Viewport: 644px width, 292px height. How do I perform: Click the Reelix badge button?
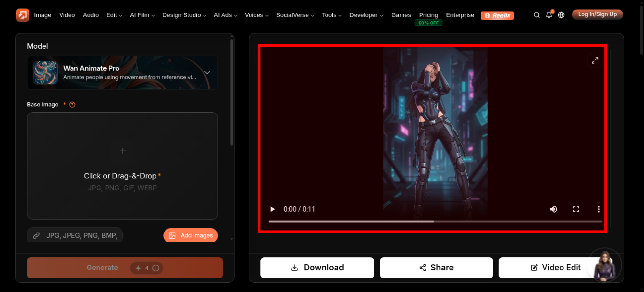pos(497,15)
